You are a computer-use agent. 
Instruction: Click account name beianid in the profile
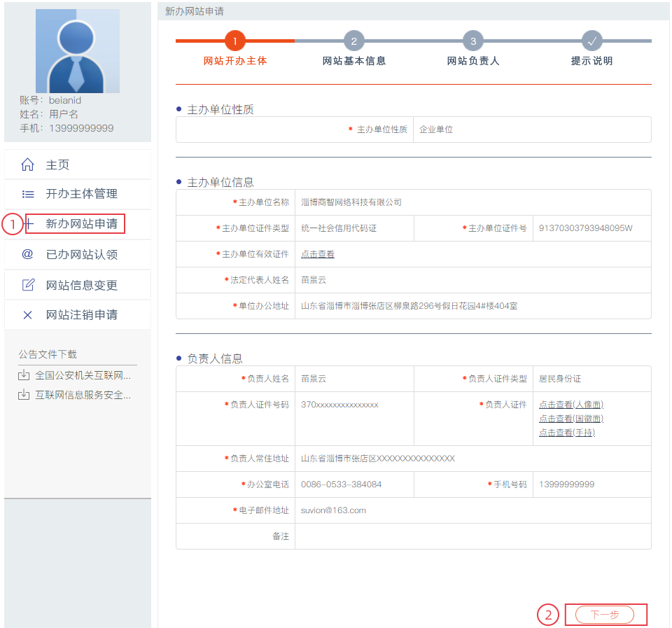(64, 100)
